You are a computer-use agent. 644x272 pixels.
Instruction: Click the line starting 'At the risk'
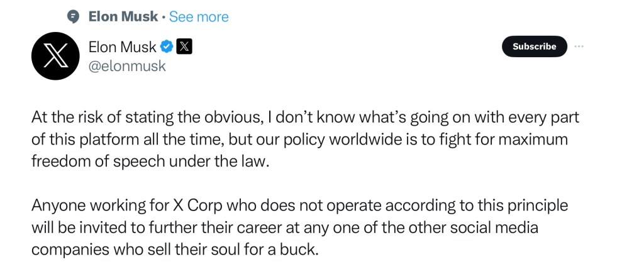[282, 117]
